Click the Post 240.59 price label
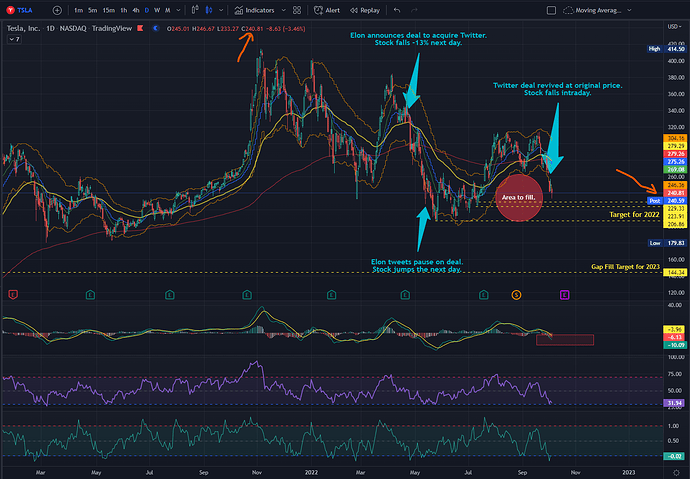The width and height of the screenshot is (690, 479). [x=667, y=201]
